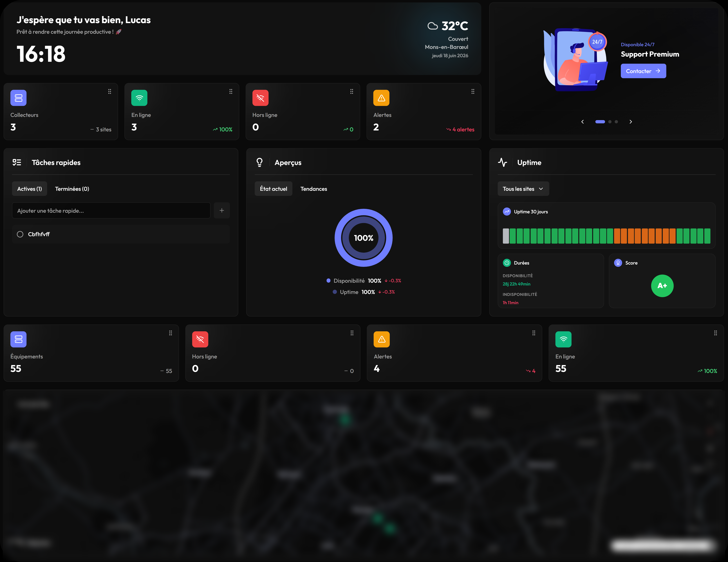This screenshot has height=562, width=728.
Task: Go to next carousel slide
Action: click(631, 122)
